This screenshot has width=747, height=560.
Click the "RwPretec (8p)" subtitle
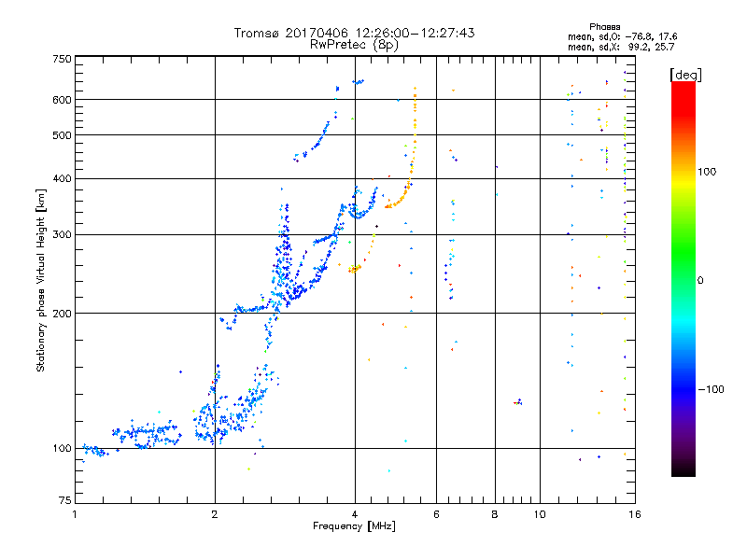[354, 44]
